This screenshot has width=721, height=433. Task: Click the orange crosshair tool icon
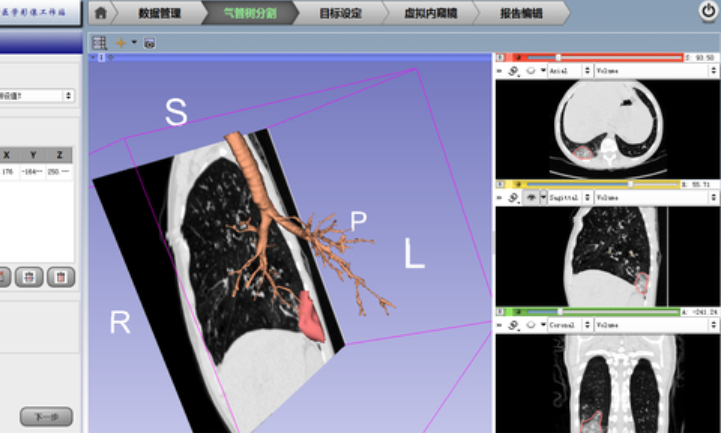[x=122, y=43]
